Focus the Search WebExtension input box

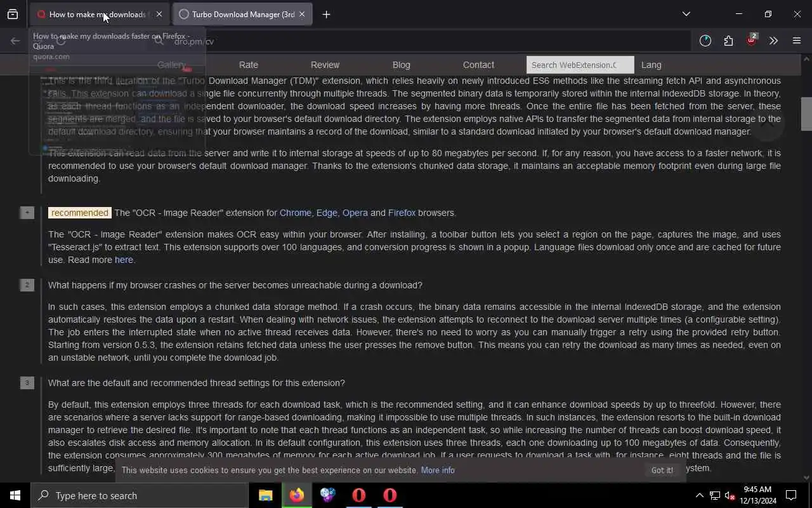click(x=580, y=65)
